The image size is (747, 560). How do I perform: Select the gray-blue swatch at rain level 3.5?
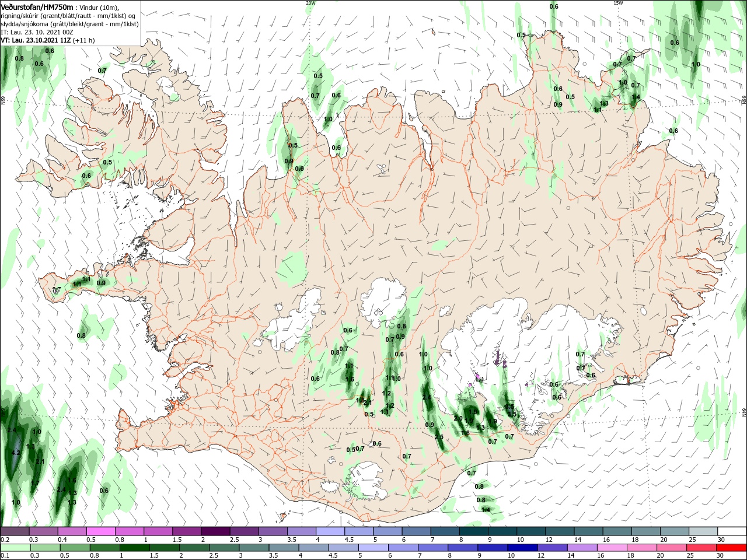(284, 548)
